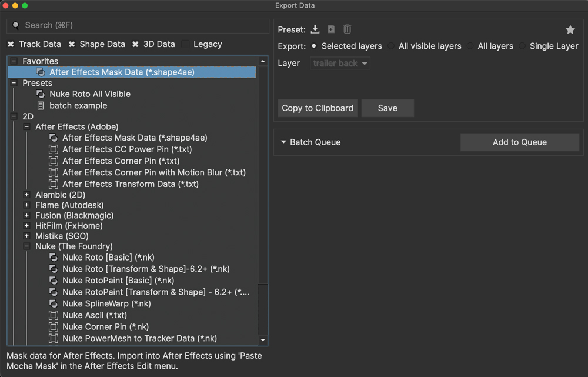The height and width of the screenshot is (377, 588).
Task: Click the Copy to Clipboard button
Action: [318, 108]
